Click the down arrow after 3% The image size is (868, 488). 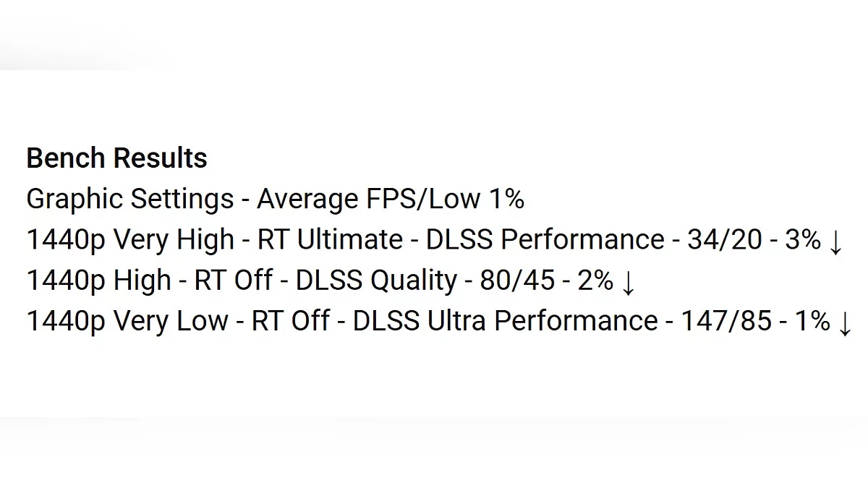[835, 241]
